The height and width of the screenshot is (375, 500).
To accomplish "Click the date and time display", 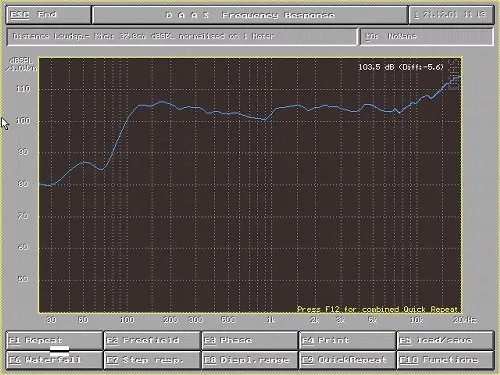I will click(451, 15).
